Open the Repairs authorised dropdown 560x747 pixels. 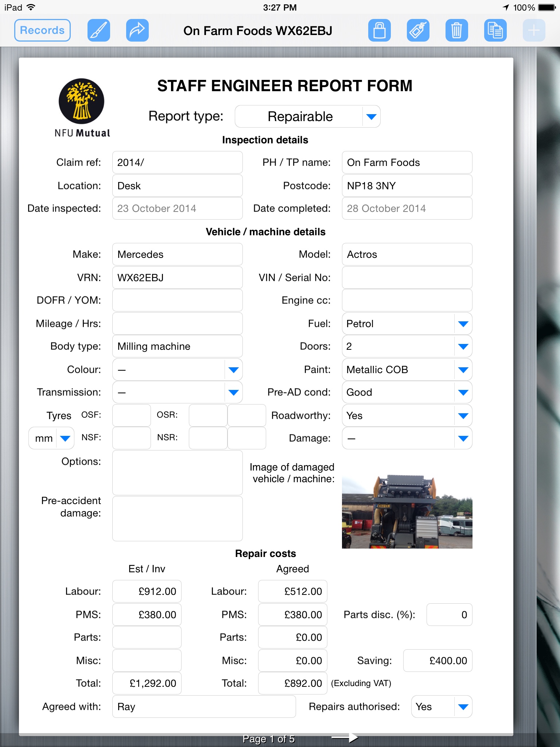coord(442,707)
